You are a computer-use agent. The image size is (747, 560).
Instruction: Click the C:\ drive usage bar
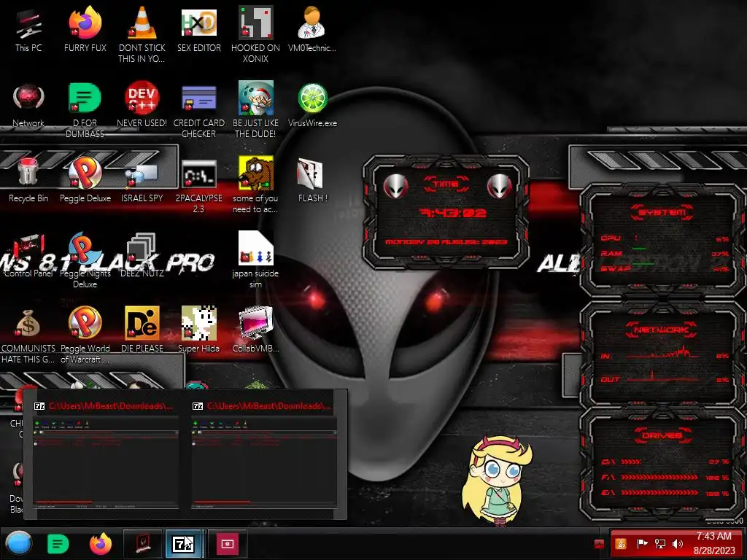pos(631,462)
